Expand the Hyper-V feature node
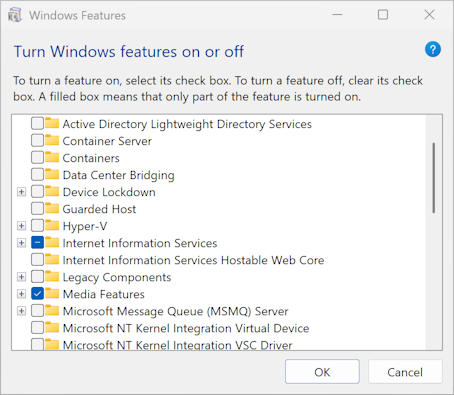Viewport: 454px width, 395px height. click(x=21, y=226)
